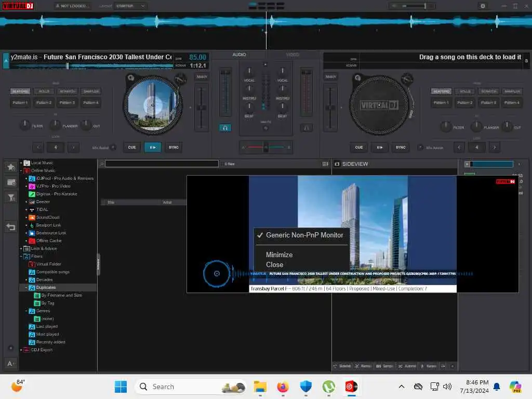This screenshot has height=399, width=532.
Task: Open SoundCloud online music source
Action: pos(47,218)
